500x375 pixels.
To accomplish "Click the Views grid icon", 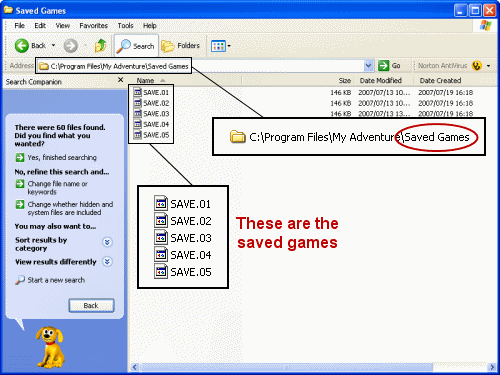I will pos(218,46).
